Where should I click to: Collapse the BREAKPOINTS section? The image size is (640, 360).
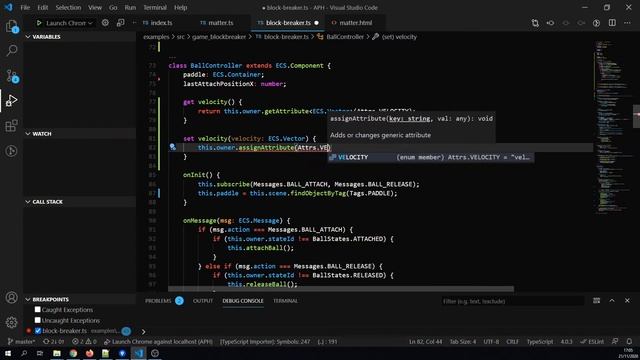[80, 300]
